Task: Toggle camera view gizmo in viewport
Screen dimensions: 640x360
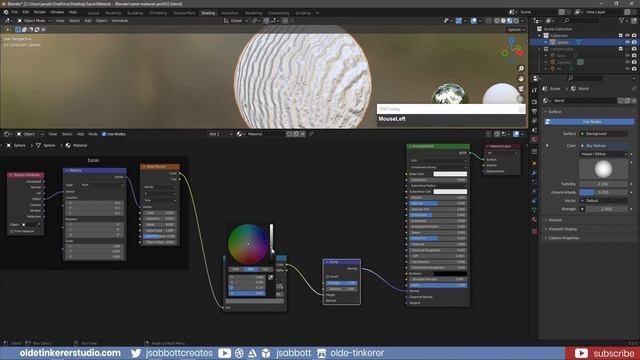Action: point(521,89)
